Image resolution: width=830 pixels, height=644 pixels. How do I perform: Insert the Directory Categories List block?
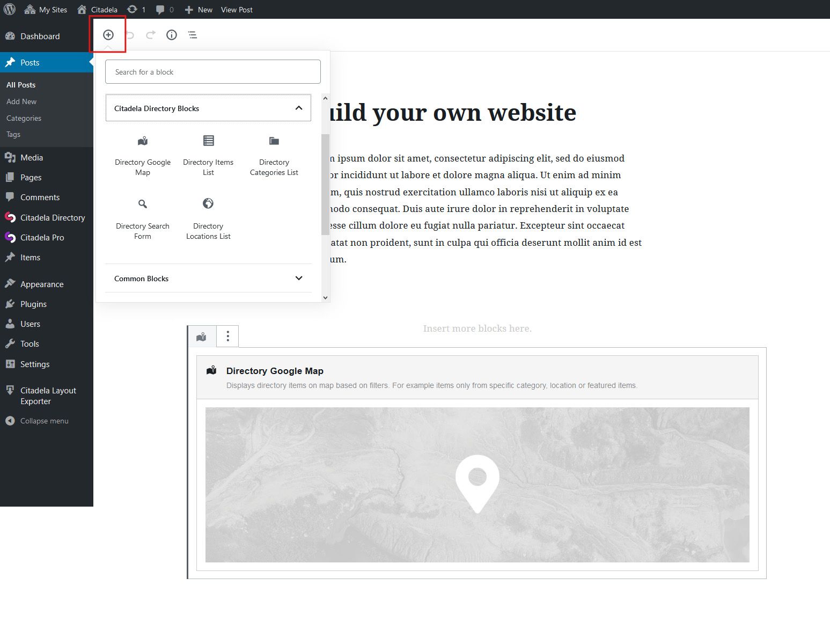click(x=274, y=156)
